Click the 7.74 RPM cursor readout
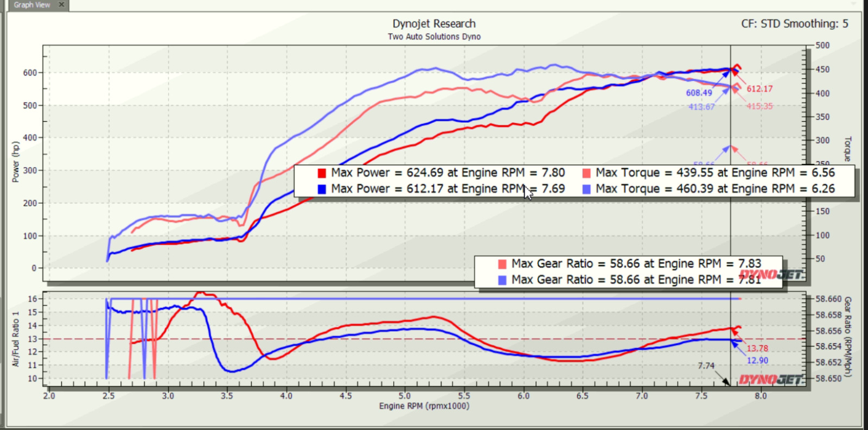868x430 pixels. coord(706,366)
